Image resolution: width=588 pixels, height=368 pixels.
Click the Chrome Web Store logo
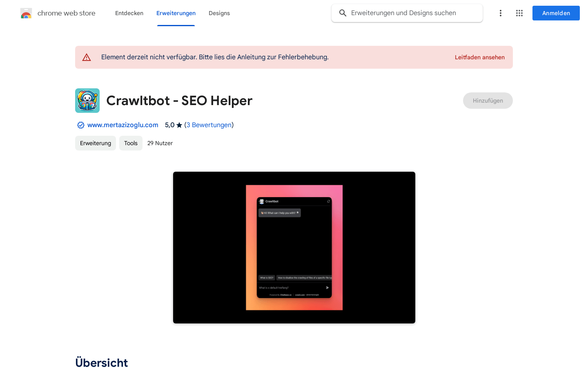click(x=26, y=13)
